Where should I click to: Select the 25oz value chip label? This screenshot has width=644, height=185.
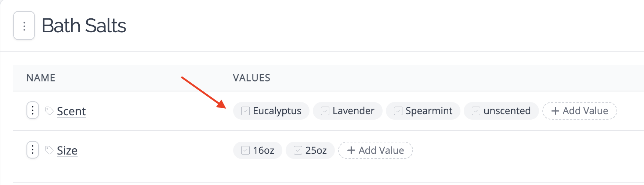[x=316, y=150]
